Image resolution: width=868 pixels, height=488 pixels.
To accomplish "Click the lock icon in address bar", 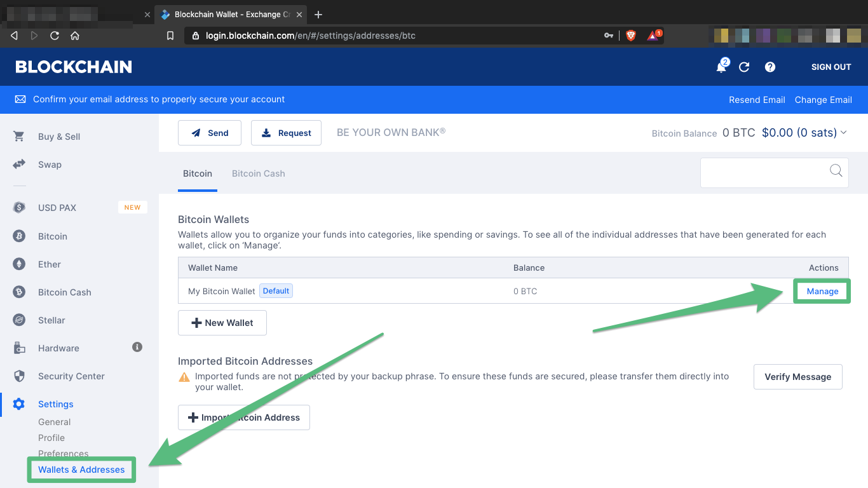I will [196, 36].
